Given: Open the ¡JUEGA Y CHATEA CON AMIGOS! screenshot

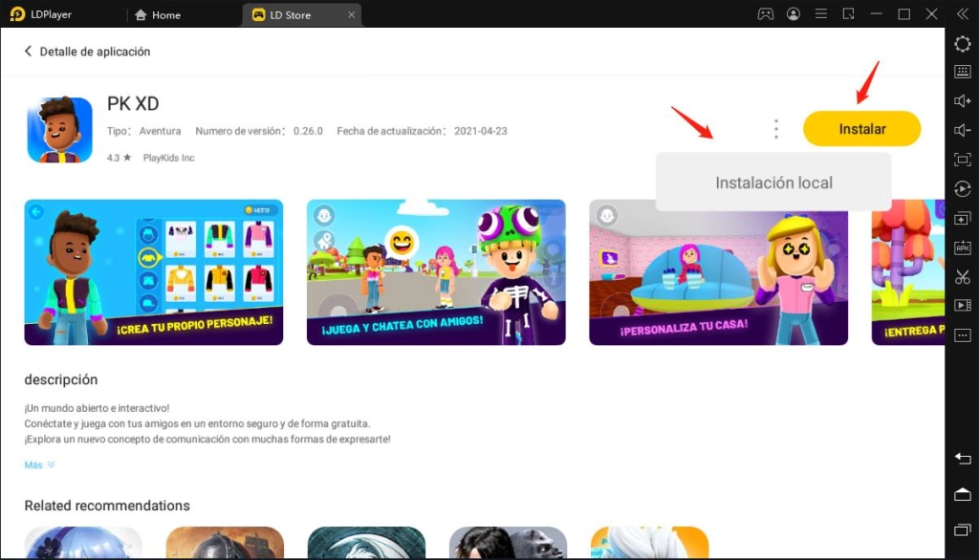Looking at the screenshot, I should point(436,272).
